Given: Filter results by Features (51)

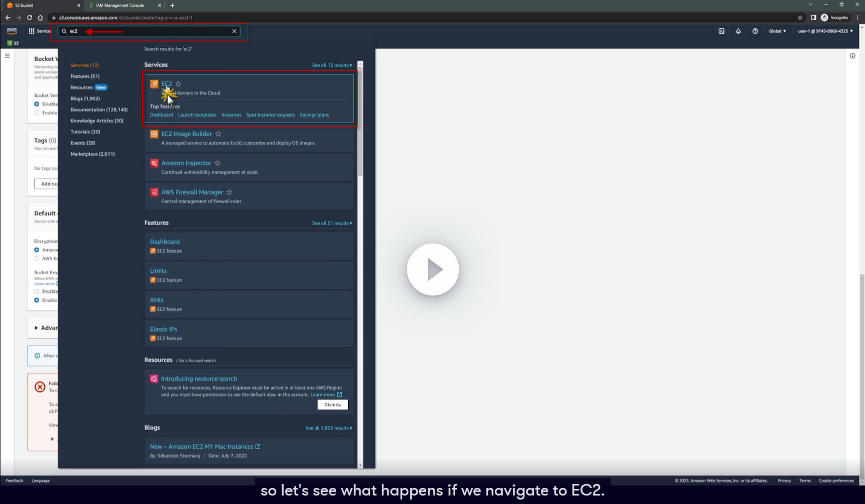Looking at the screenshot, I should coord(85,76).
